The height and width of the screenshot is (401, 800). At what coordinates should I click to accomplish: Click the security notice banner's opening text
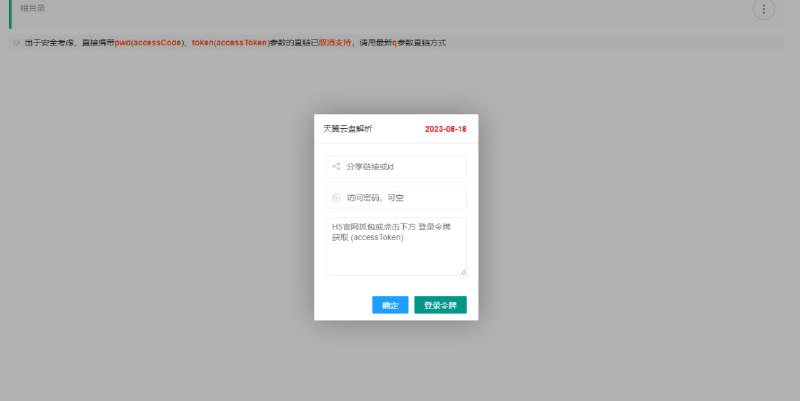tap(50, 44)
